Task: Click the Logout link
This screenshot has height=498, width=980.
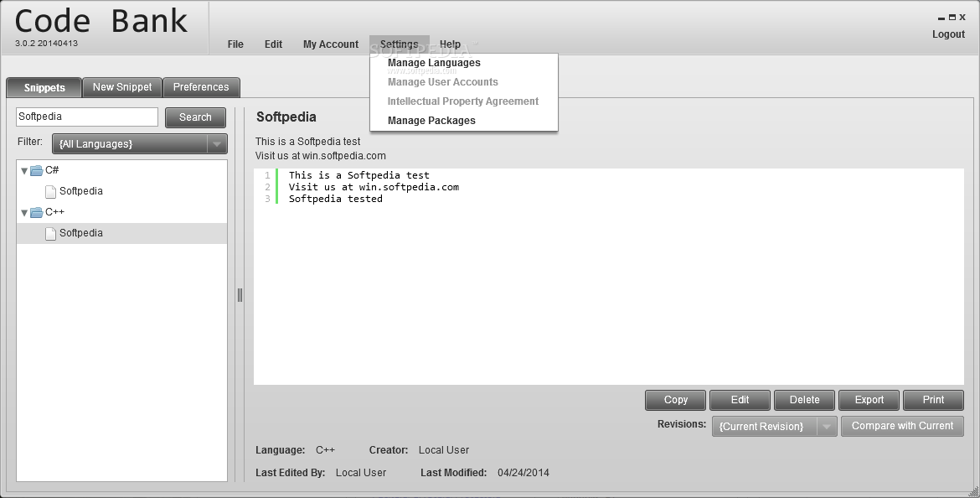Action: pyautogui.click(x=949, y=34)
